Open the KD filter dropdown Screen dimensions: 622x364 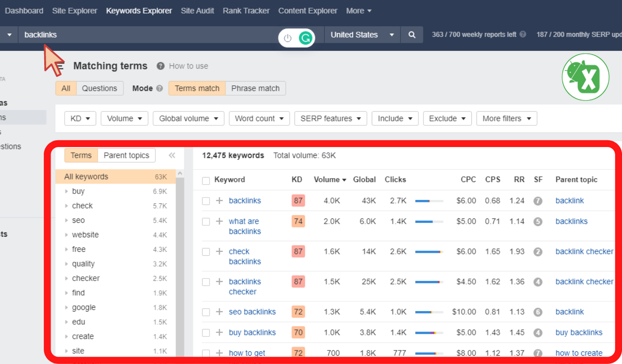pyautogui.click(x=80, y=118)
